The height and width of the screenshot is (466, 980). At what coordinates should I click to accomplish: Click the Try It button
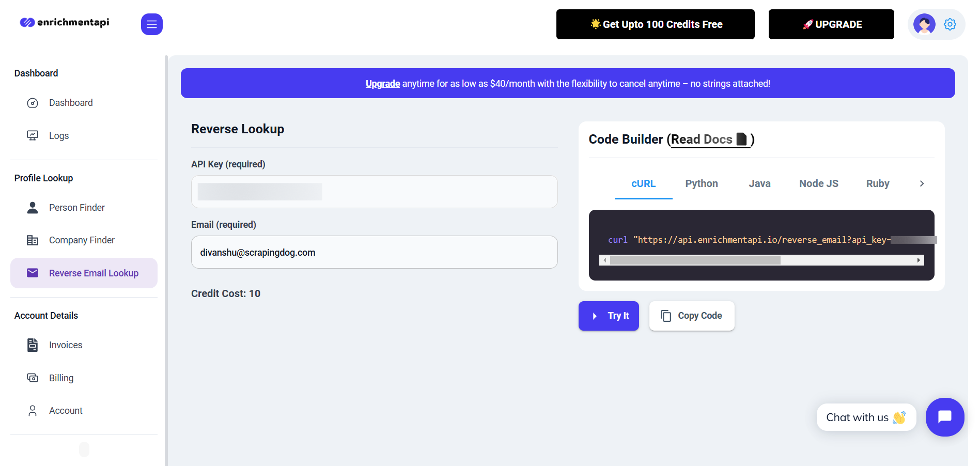click(609, 316)
